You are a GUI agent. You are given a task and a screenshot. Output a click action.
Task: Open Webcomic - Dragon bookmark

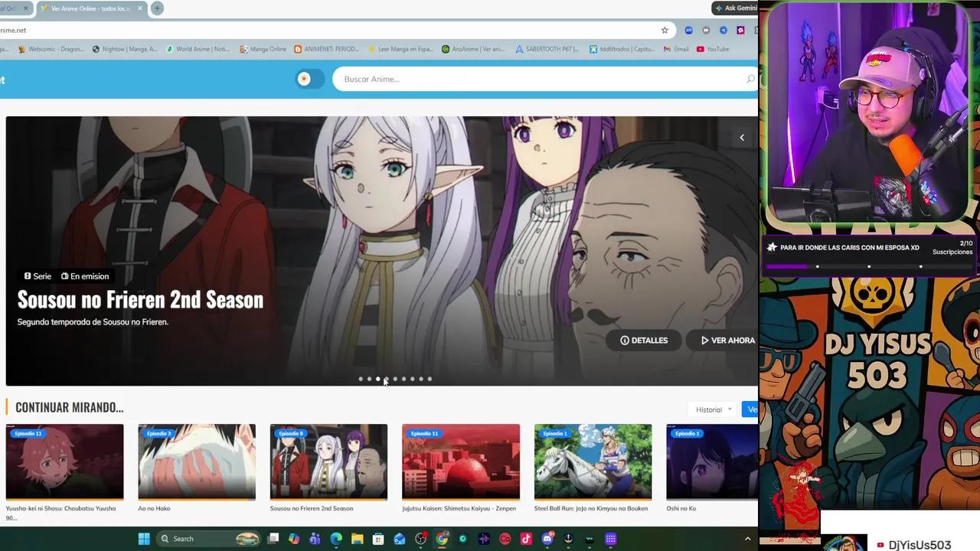tap(51, 49)
